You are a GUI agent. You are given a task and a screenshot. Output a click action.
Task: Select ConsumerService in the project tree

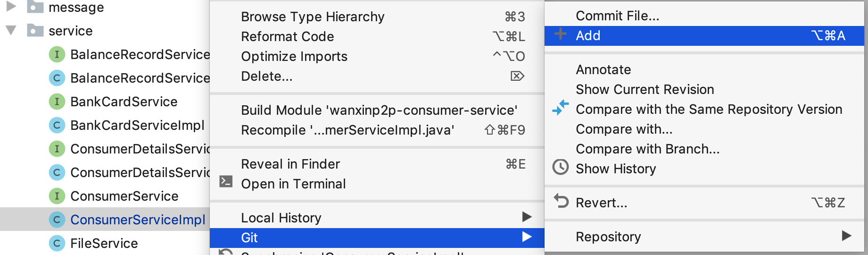click(124, 196)
